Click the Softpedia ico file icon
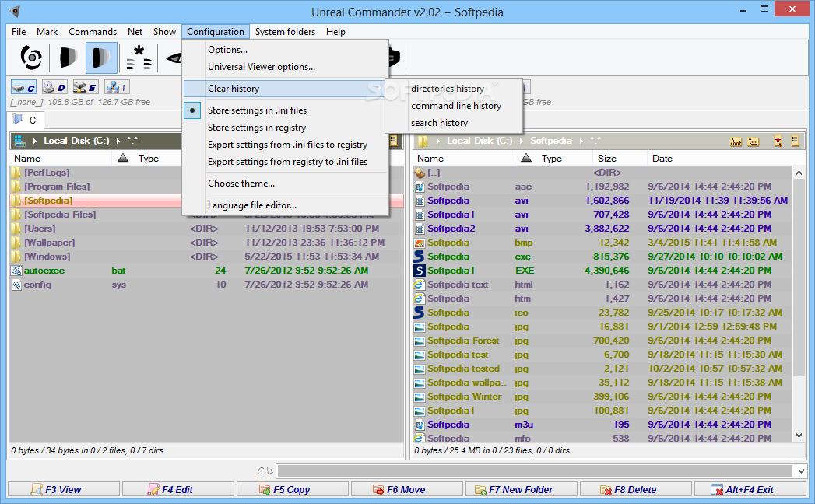Viewport: 815px width, 504px height. (x=419, y=313)
